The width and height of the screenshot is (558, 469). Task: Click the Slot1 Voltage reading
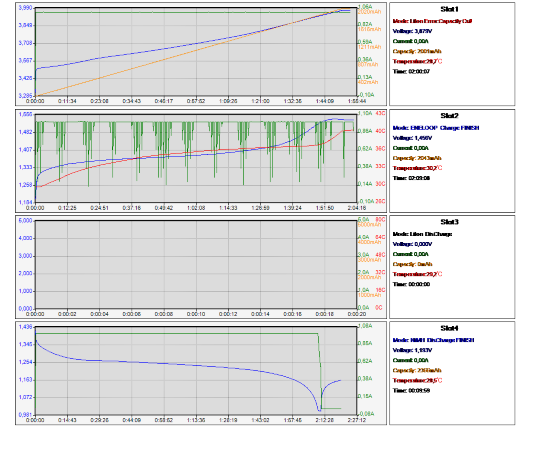point(412,31)
